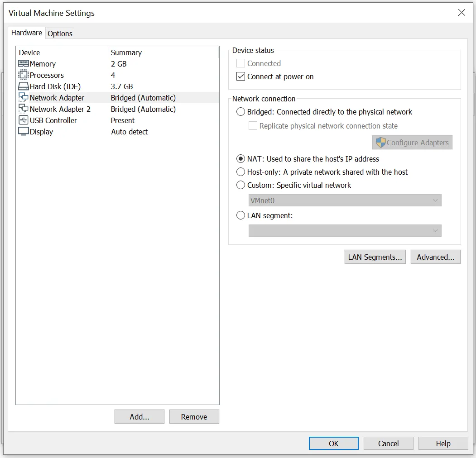Image resolution: width=476 pixels, height=458 pixels.
Task: Select the first Network Adapter icon
Action: [24, 98]
